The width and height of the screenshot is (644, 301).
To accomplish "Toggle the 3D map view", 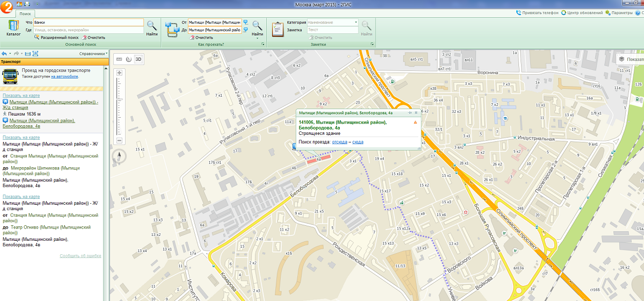I will point(138,59).
